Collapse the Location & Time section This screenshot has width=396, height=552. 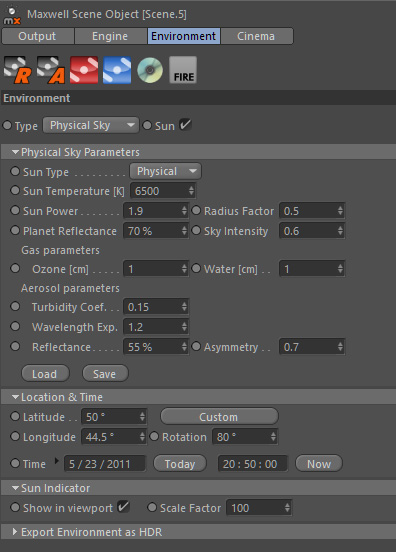click(x=15, y=397)
